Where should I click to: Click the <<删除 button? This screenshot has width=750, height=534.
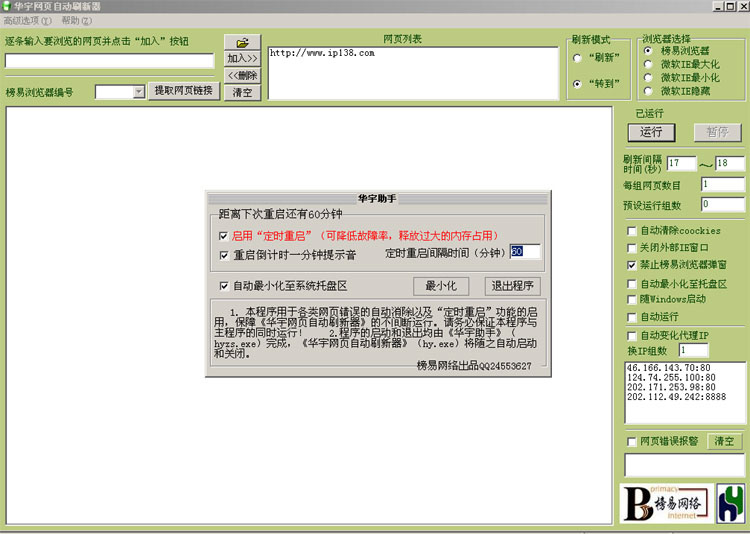coord(243,75)
